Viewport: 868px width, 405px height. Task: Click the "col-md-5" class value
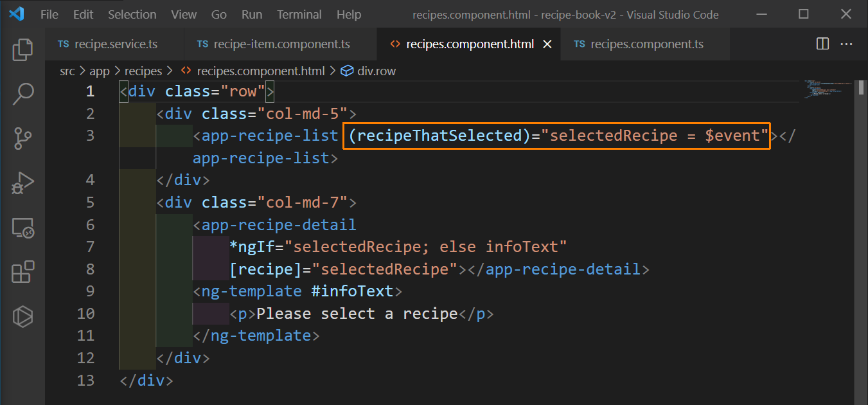click(x=302, y=114)
